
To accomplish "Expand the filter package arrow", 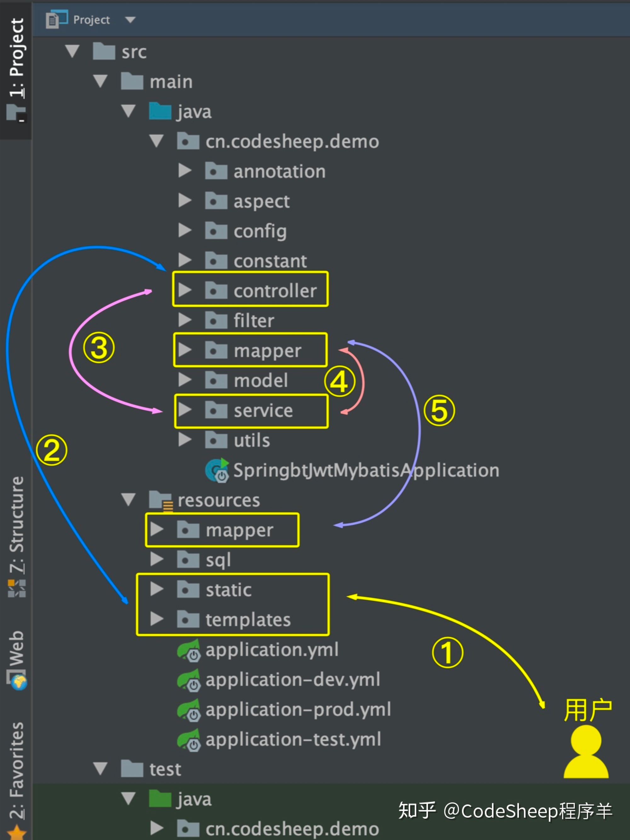I will tap(185, 320).
